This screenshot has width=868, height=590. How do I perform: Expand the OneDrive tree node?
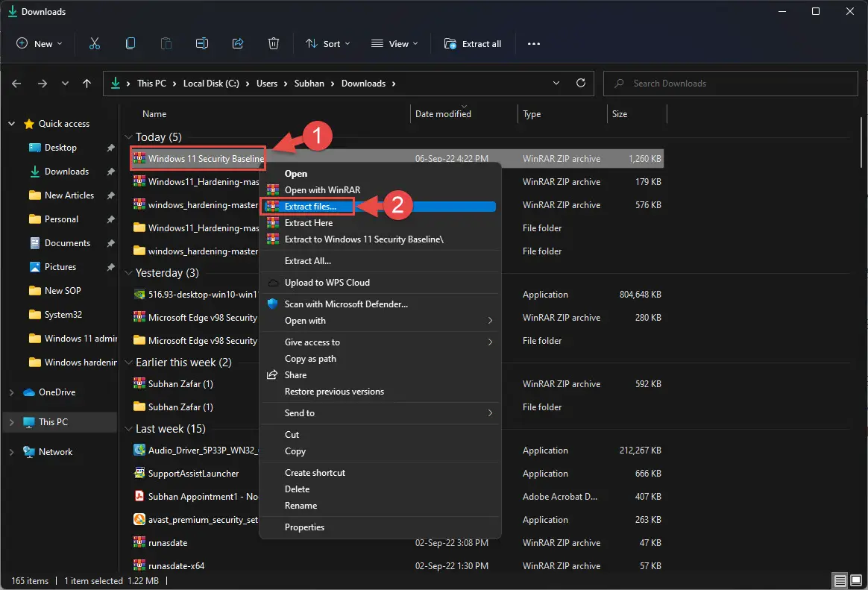12,392
